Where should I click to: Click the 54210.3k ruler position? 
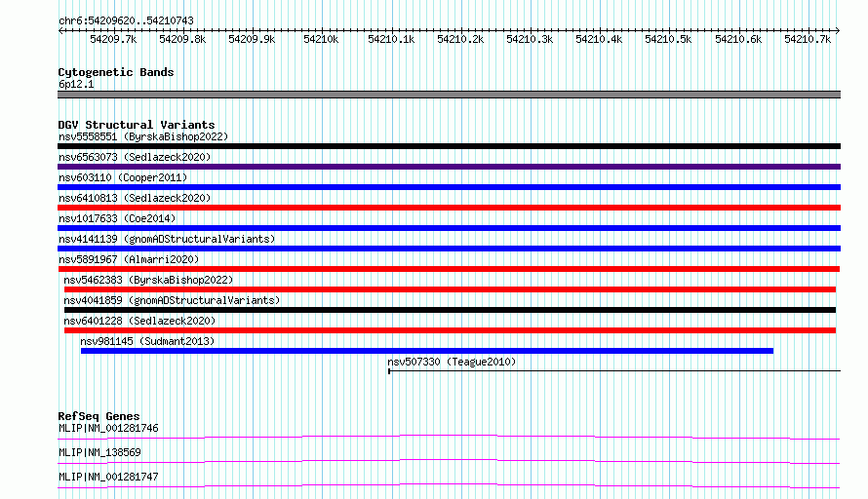coord(530,39)
